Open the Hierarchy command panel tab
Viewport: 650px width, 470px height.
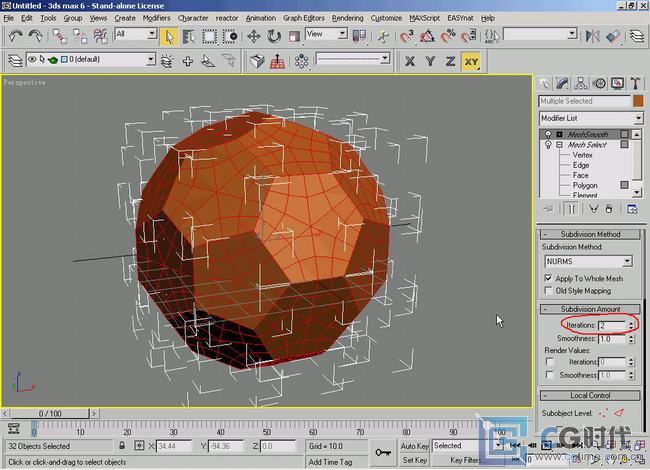(581, 84)
